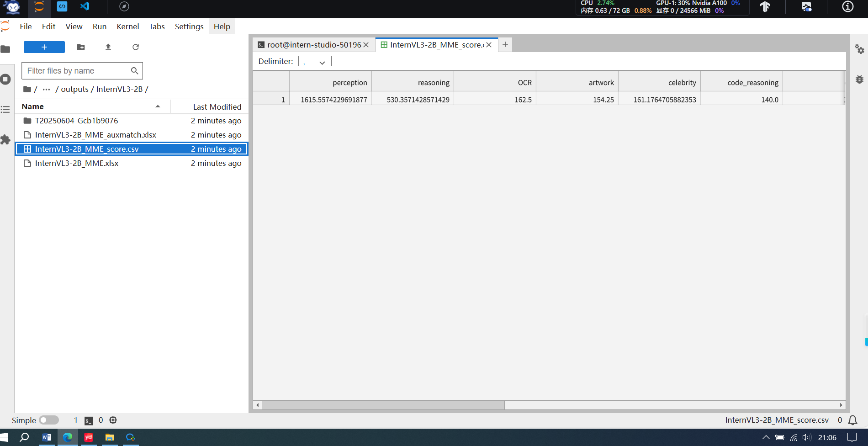
Task: Open the table of contents sidebar
Action: coord(6,109)
